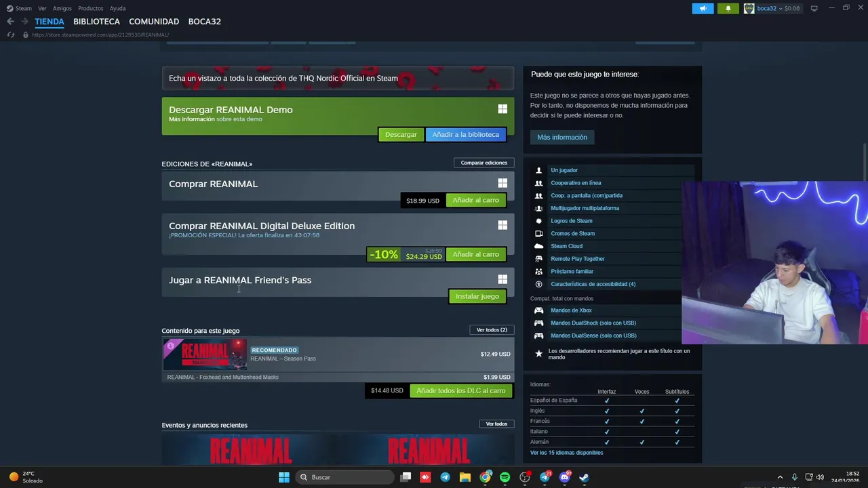This screenshot has width=868, height=488.
Task: Click the Remote Play Together icon
Action: click(538, 259)
